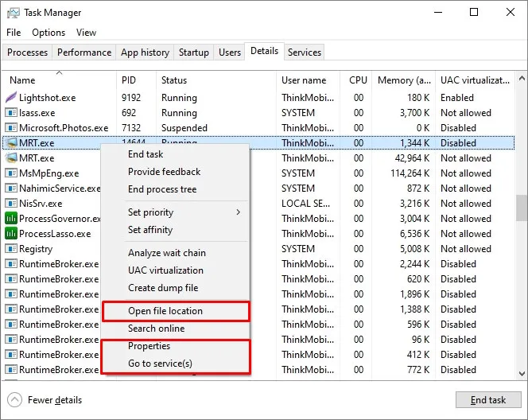Click the lsass.exe process icon
The image size is (528, 420).
pos(11,112)
